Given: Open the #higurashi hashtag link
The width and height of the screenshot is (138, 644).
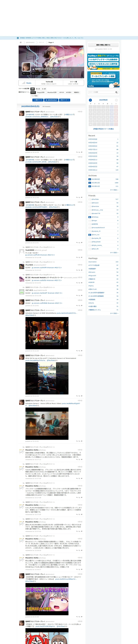Looking at the screenshot, I should tap(92, 276).
